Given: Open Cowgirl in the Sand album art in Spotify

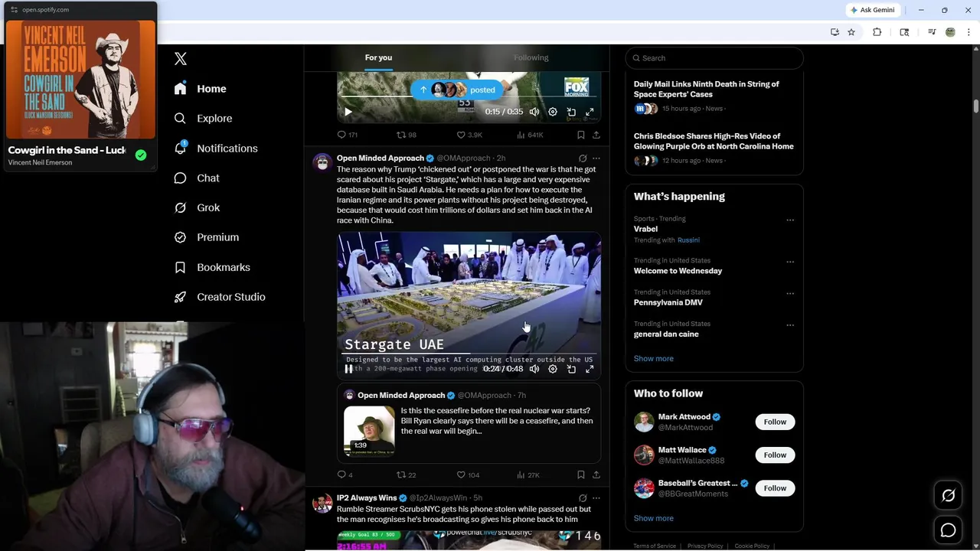Looking at the screenshot, I should point(80,79).
